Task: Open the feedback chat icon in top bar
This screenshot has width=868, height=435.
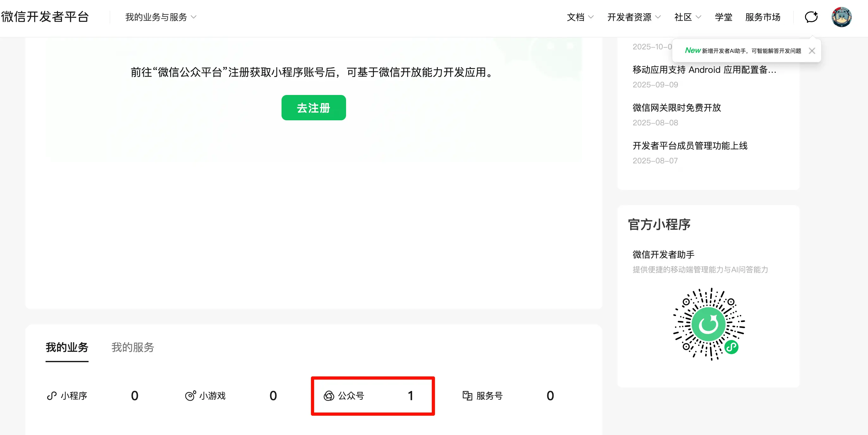Action: 811,17
